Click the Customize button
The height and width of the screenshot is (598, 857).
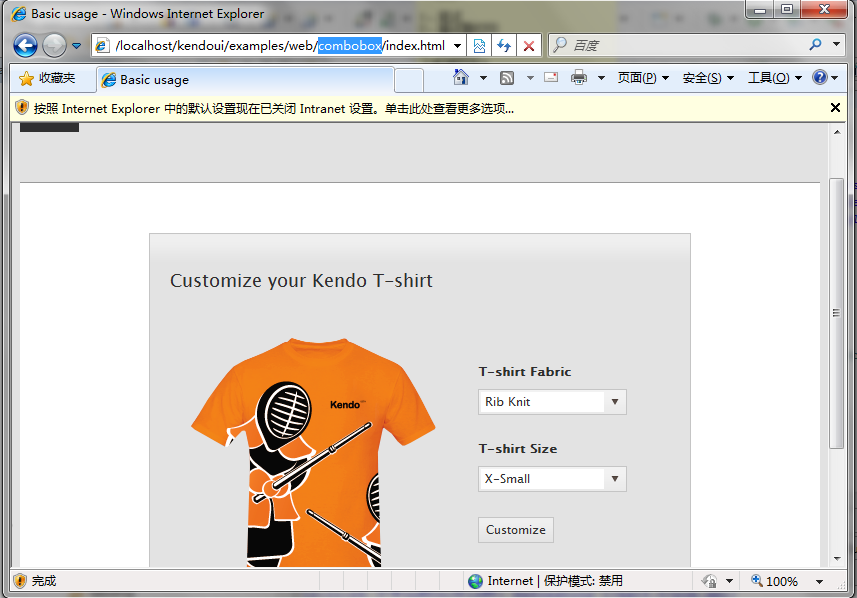[515, 530]
